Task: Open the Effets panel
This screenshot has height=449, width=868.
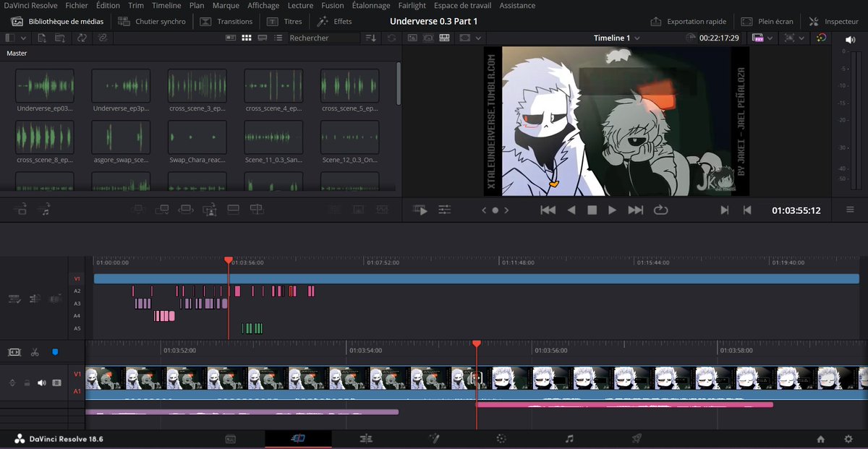Action: (x=335, y=22)
